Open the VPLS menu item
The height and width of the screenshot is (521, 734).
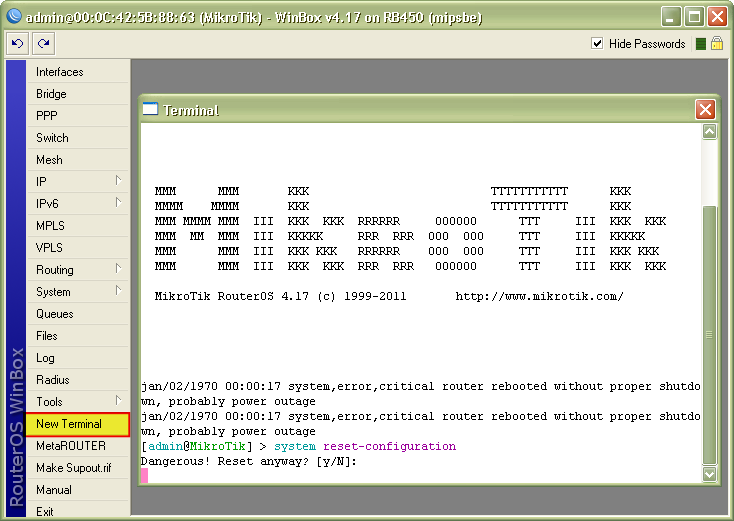pyautogui.click(x=78, y=248)
